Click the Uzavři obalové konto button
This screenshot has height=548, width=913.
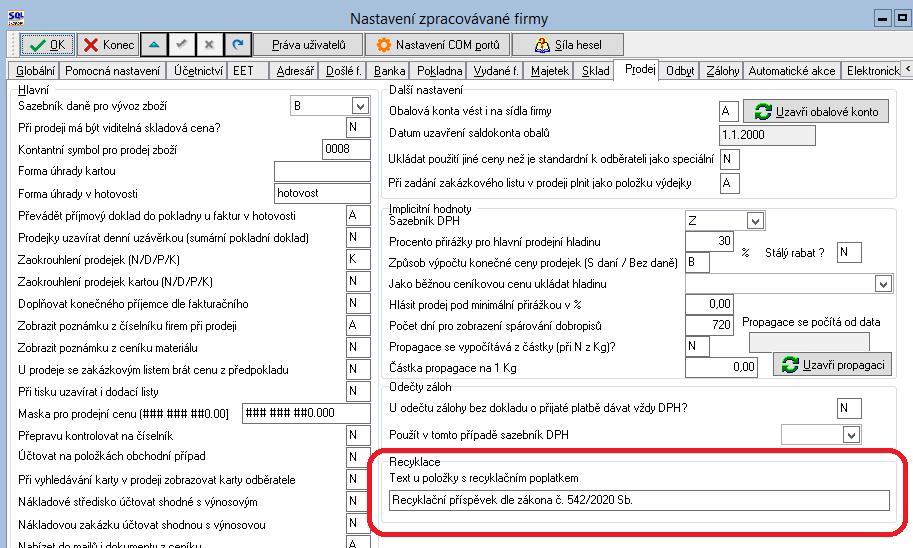tap(816, 111)
